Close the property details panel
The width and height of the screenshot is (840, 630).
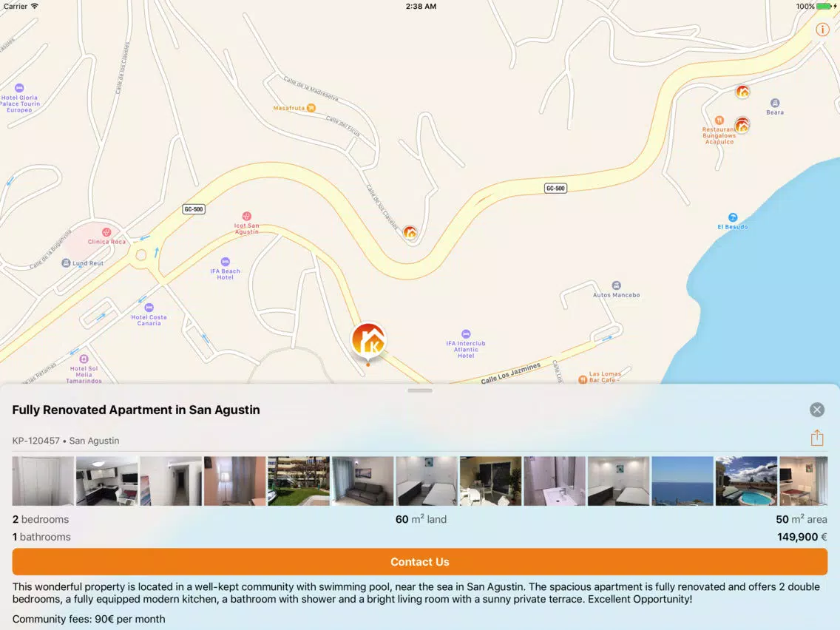(x=816, y=410)
